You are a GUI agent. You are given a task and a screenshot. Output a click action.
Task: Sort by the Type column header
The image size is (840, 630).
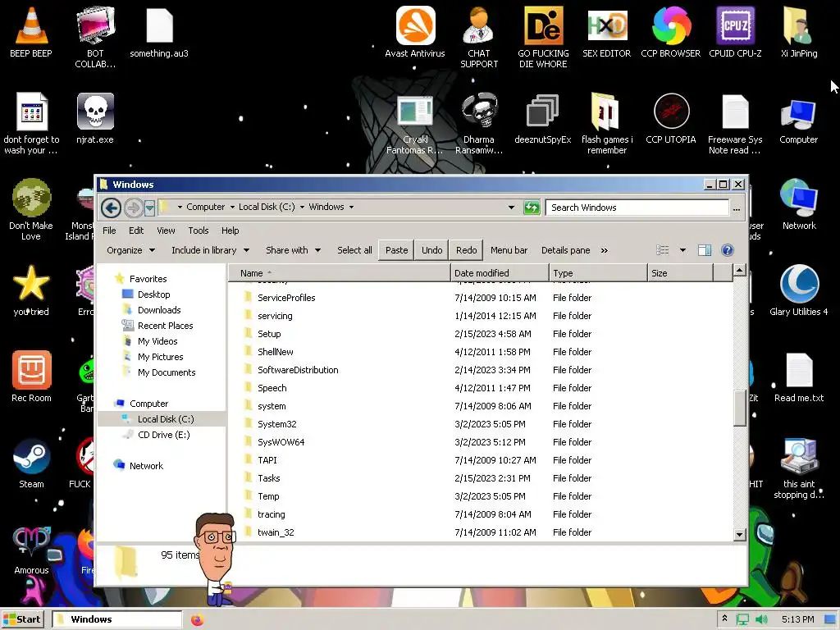[x=598, y=273]
